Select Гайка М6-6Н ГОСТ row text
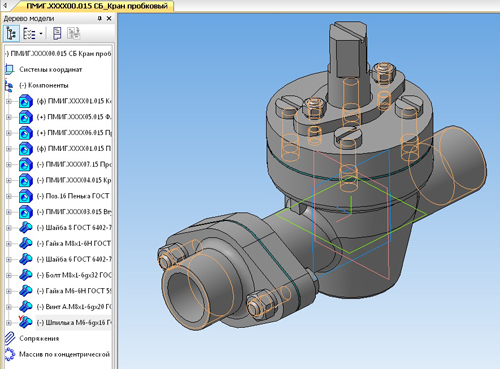Viewport: 500px width, 369px height. tap(74, 291)
